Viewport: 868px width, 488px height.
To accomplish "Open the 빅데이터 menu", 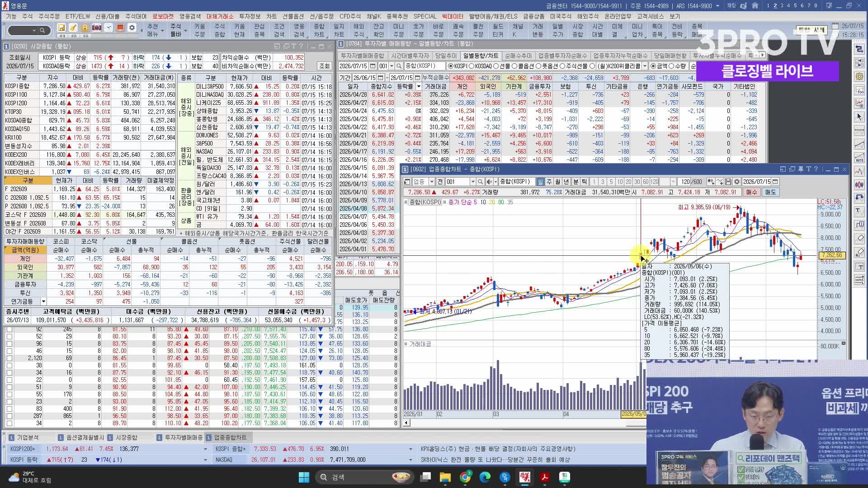I will 453,16.
